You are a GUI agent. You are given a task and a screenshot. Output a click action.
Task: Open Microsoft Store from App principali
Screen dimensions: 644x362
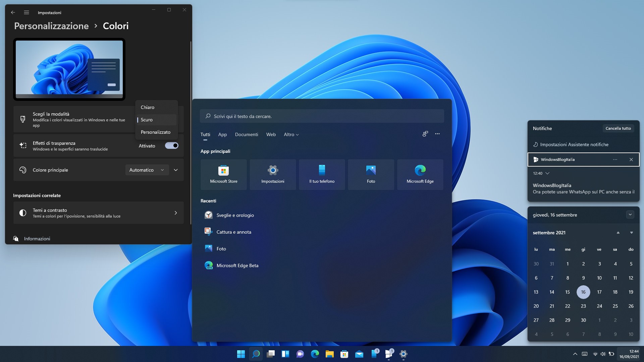click(x=224, y=175)
